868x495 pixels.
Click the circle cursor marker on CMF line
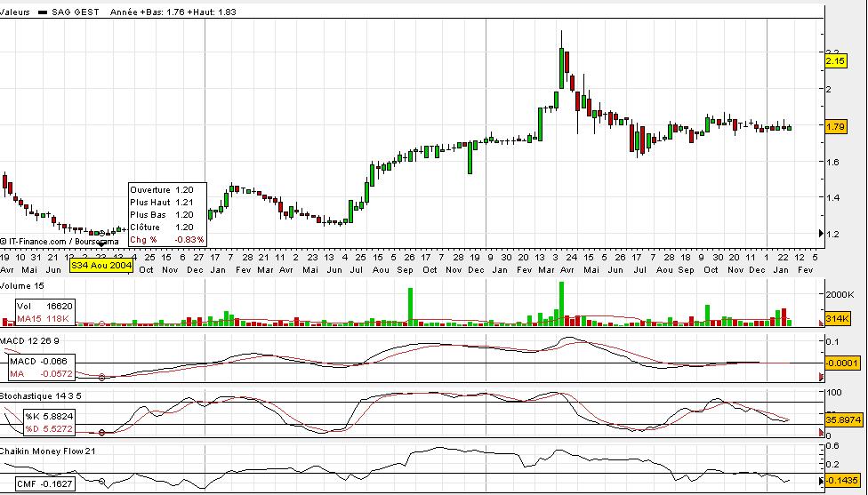click(101, 482)
